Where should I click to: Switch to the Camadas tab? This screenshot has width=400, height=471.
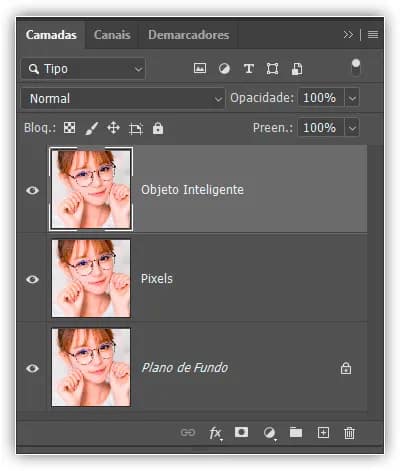(51, 35)
